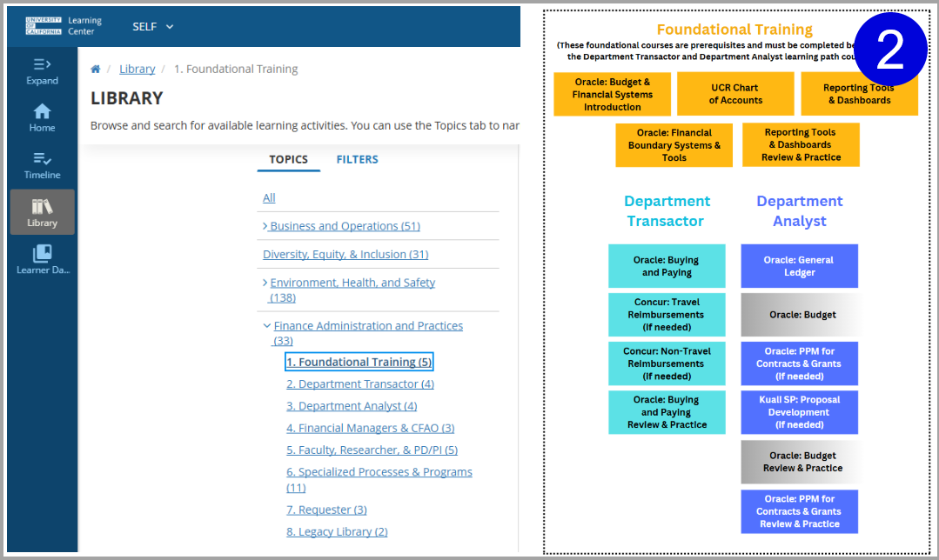The image size is (939, 560).
Task: Click the Oracle: Financial Boundary Systems & Tools box
Action: coord(674,145)
